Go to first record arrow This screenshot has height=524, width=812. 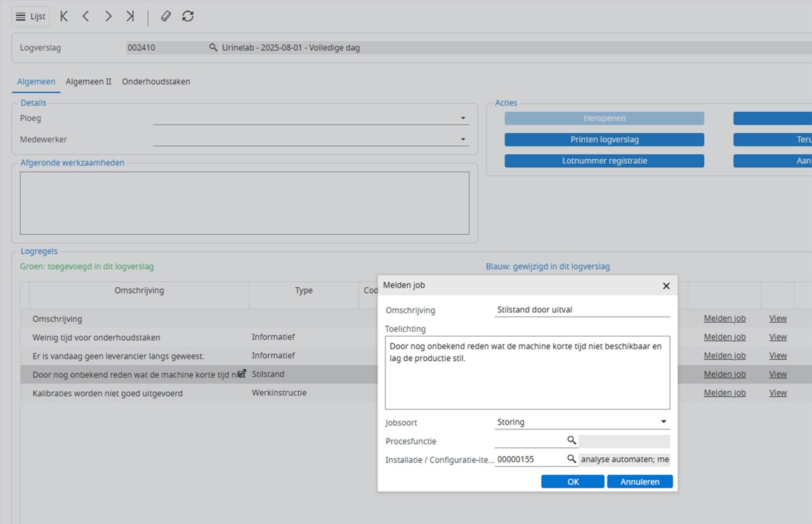click(x=64, y=16)
